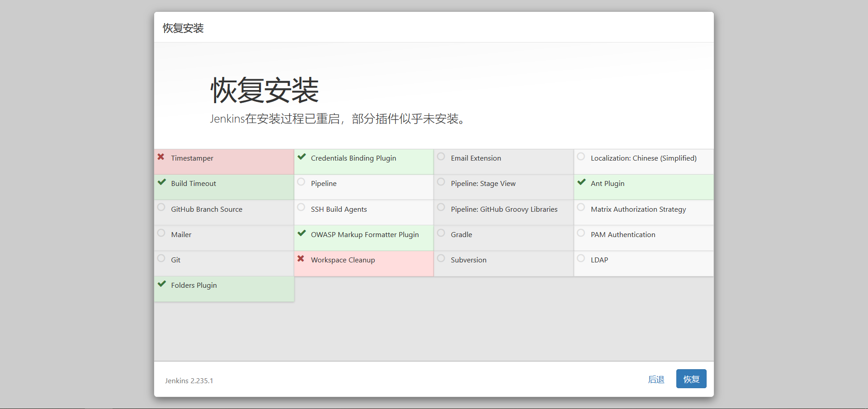Screen dimensions: 868x409
Task: Click the pending circle icon beside LDAP
Action: pos(581,258)
